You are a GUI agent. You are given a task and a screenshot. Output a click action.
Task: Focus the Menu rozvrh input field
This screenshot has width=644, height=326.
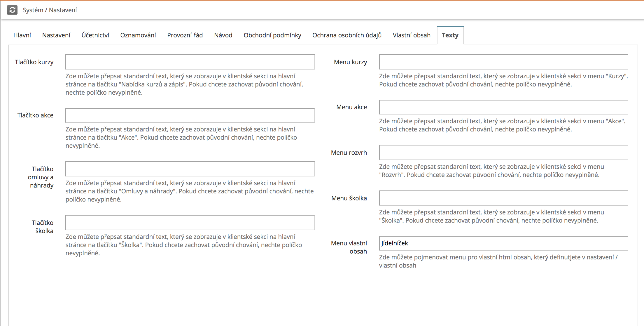click(x=503, y=152)
